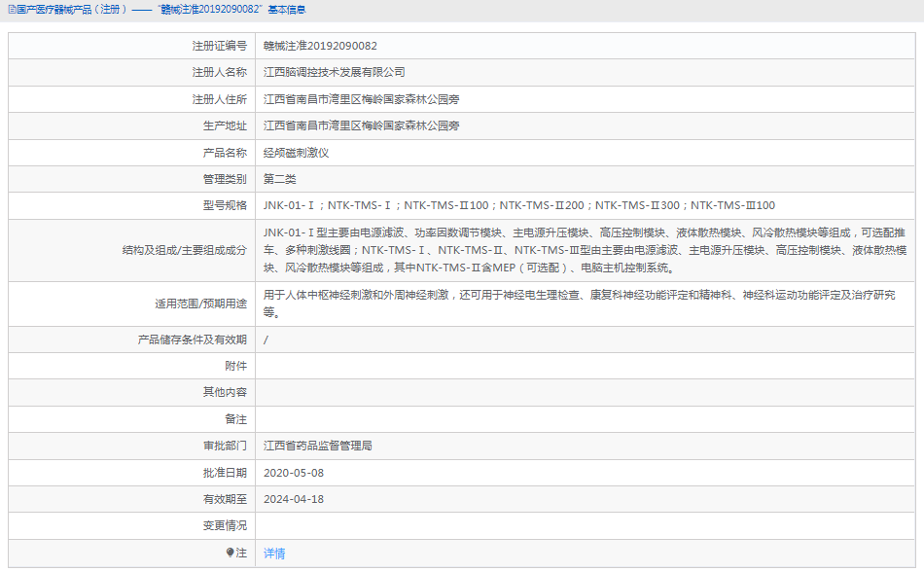Select expiry date 2024-04-18
This screenshot has height=572, width=924.
[x=294, y=500]
